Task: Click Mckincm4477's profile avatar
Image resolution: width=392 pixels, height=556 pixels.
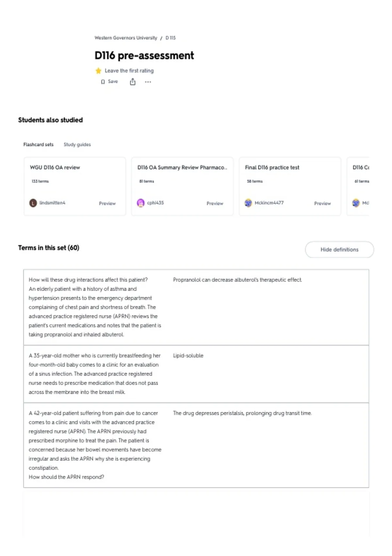Action: [248, 203]
